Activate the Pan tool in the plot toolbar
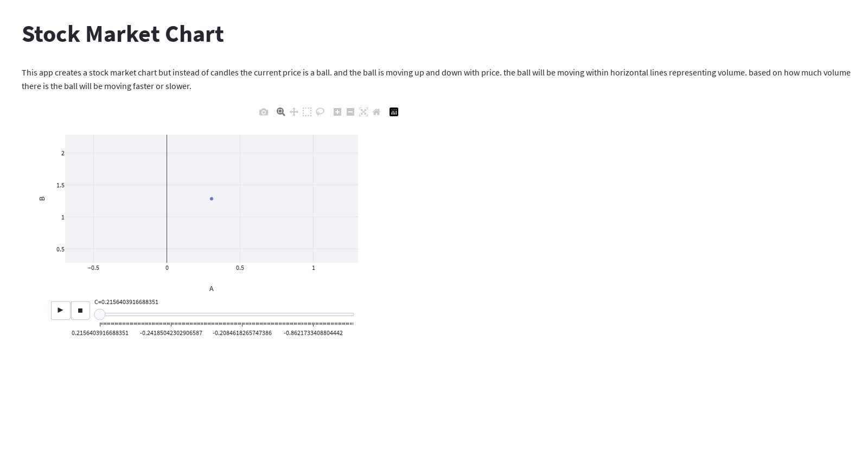868x454 pixels. pyautogui.click(x=294, y=112)
